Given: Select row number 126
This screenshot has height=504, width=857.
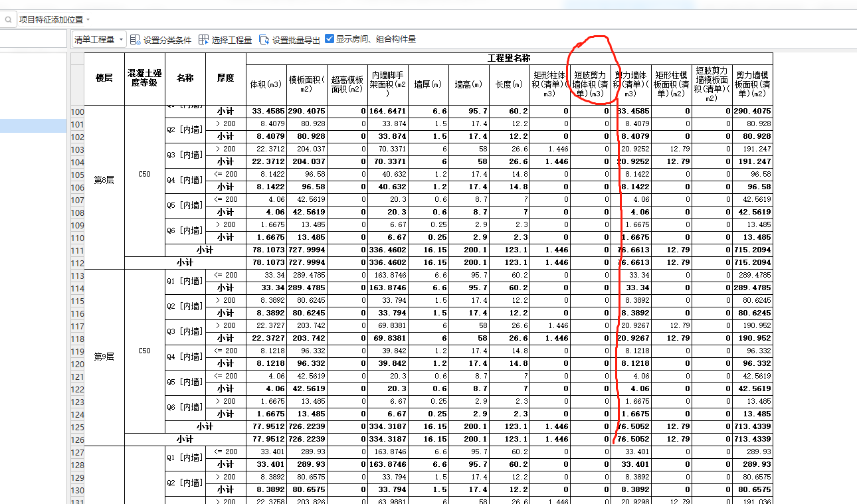Looking at the screenshot, I should 77,440.
